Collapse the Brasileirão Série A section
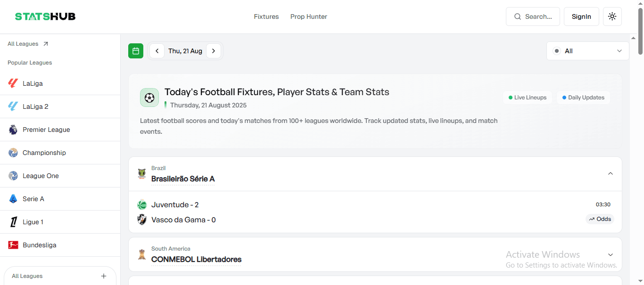The image size is (644, 285). [611, 174]
